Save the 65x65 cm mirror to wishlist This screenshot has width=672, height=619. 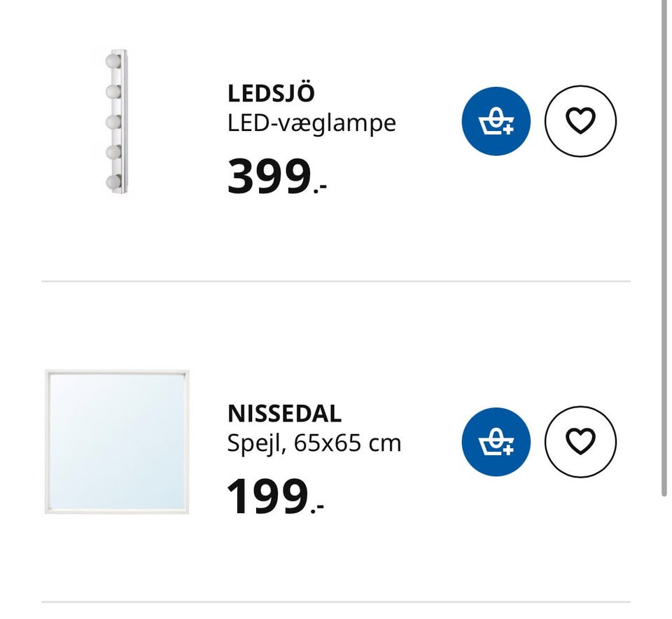point(580,442)
